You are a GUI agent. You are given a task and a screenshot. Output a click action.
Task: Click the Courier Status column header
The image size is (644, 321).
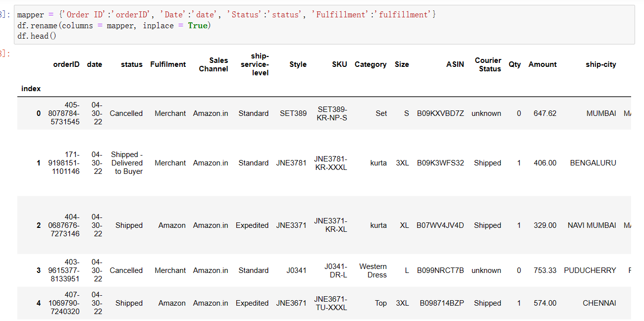(x=488, y=64)
